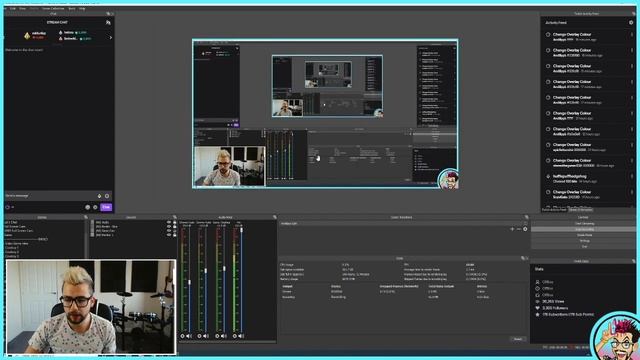Open options menu of bottom Change Overlay Colour row
Screen dimensions: 640x360
(632, 193)
